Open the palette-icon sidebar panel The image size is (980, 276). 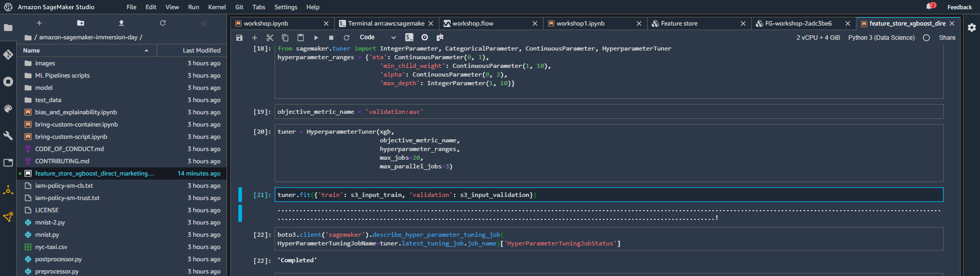point(8,109)
